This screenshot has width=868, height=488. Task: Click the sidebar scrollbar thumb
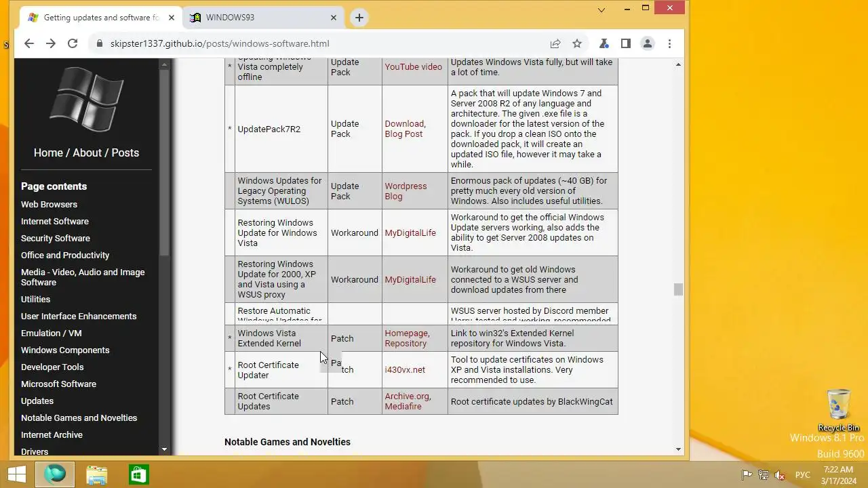164,163
